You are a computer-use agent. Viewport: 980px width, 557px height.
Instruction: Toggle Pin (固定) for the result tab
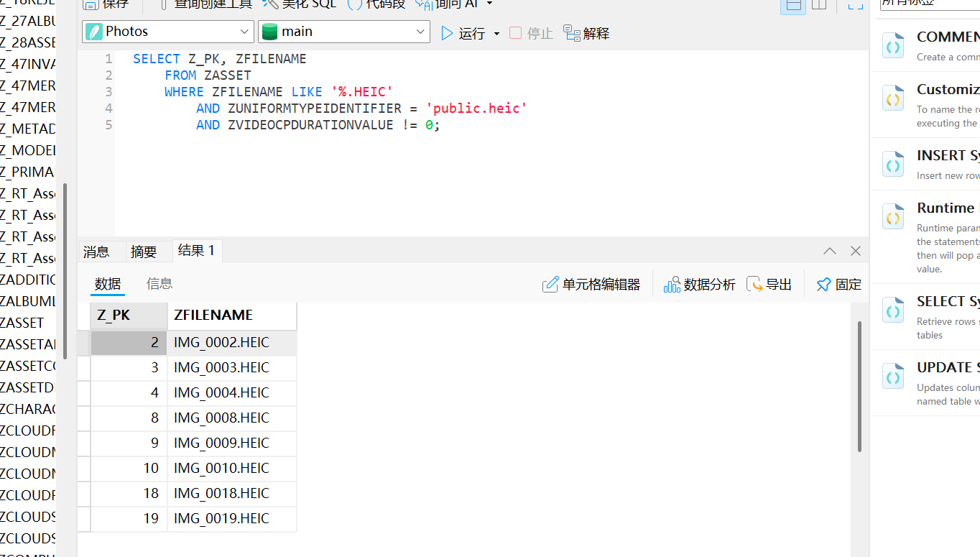coord(838,285)
